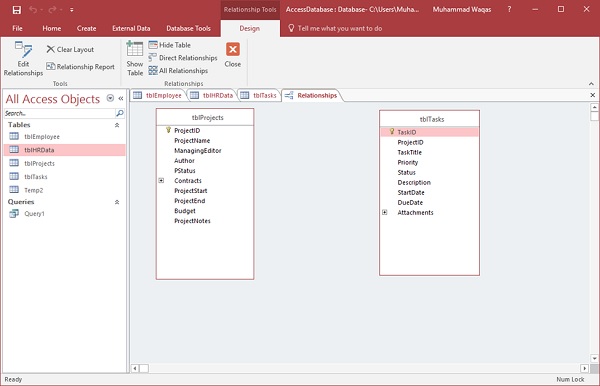Click the horizontal scrollbar left arrow
This screenshot has width=600, height=386.
(x=135, y=368)
